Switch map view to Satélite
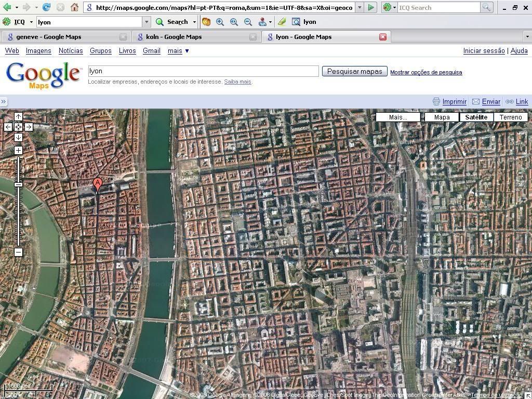532x399 pixels. pos(476,117)
